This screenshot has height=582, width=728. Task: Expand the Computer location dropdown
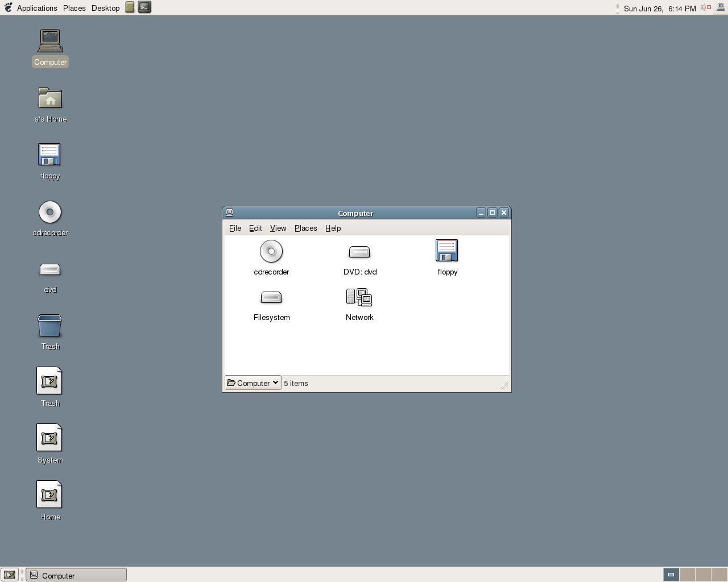pyautogui.click(x=253, y=383)
